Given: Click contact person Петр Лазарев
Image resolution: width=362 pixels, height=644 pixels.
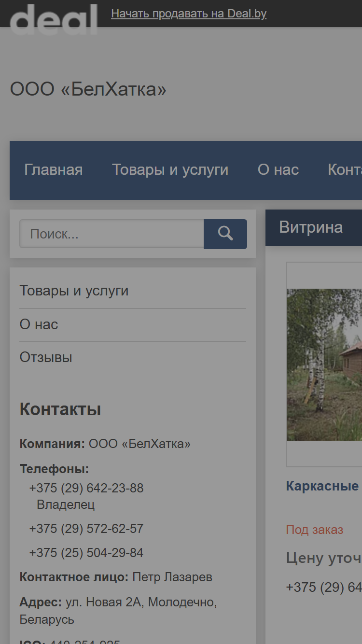Looking at the screenshot, I should tap(172, 577).
